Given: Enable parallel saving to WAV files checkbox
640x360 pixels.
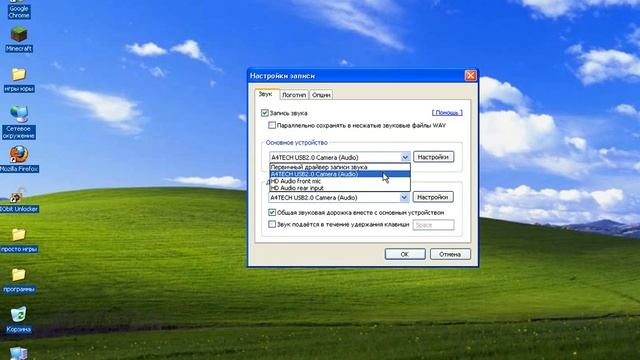Looking at the screenshot, I should coord(272,125).
